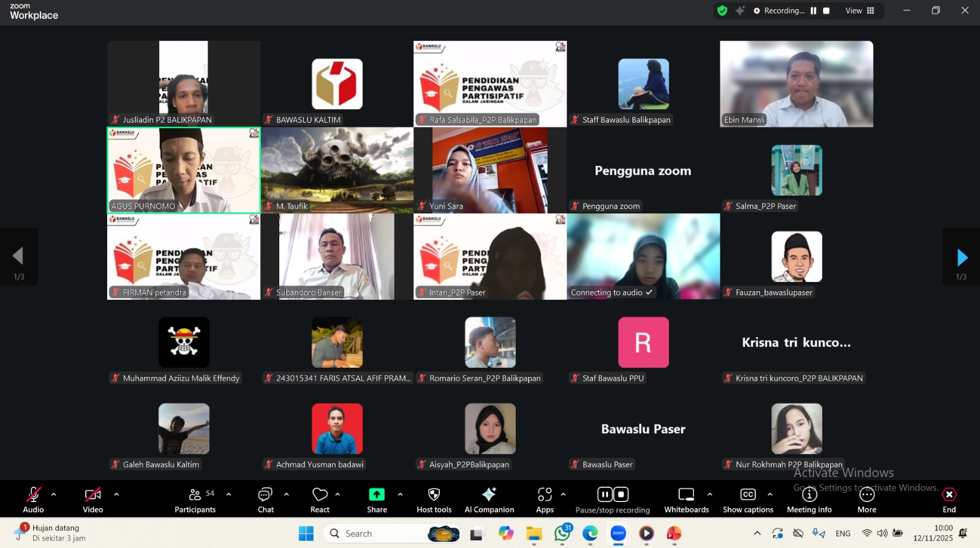Open Meeting info
This screenshot has height=548, width=980.
click(x=809, y=500)
